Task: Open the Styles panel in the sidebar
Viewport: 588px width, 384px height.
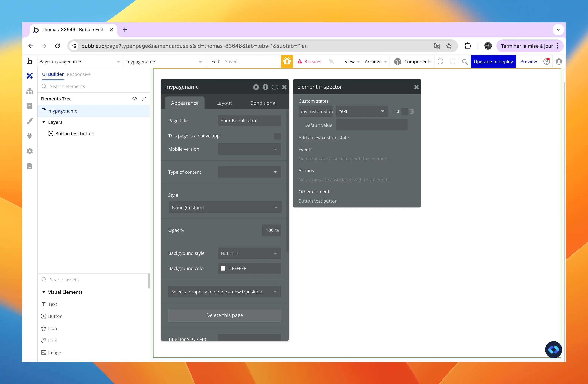Action: pyautogui.click(x=30, y=121)
